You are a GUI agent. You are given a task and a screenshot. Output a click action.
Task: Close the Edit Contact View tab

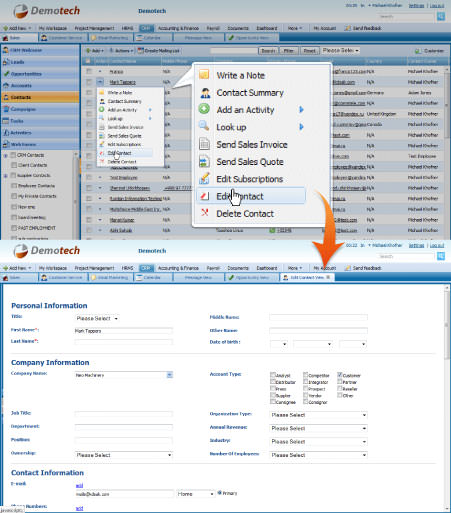pos(328,277)
